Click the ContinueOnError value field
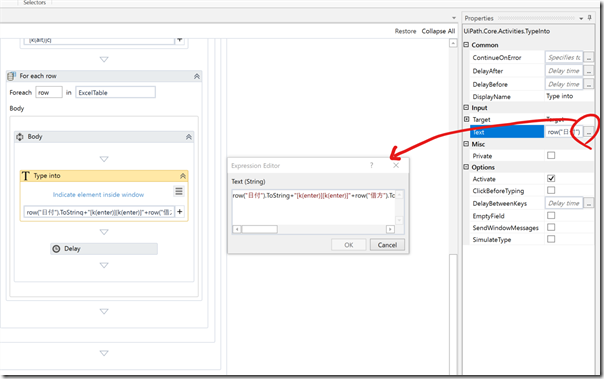Image resolution: width=604 pixels, height=379 pixels. pos(564,57)
